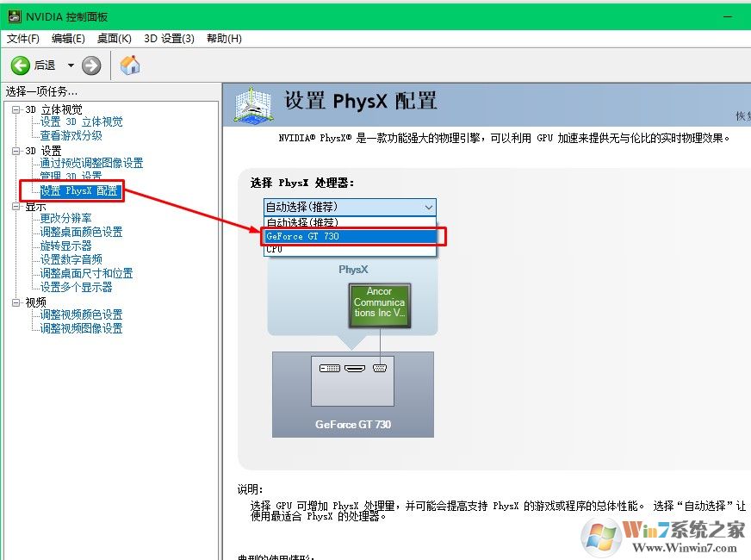Collapse the 显示 tree node
This screenshot has height=560, width=751.
pyautogui.click(x=16, y=207)
